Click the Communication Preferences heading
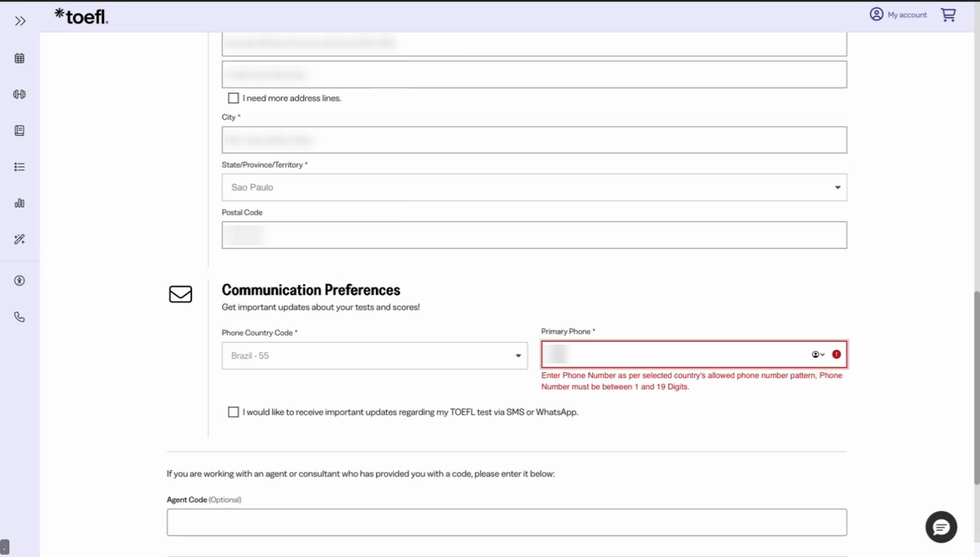This screenshot has width=980, height=557. tap(311, 290)
